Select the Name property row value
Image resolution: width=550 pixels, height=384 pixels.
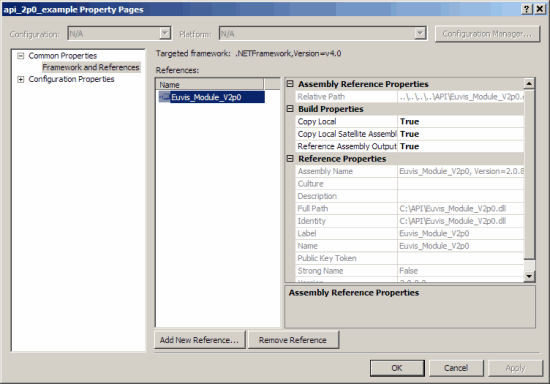coord(460,246)
